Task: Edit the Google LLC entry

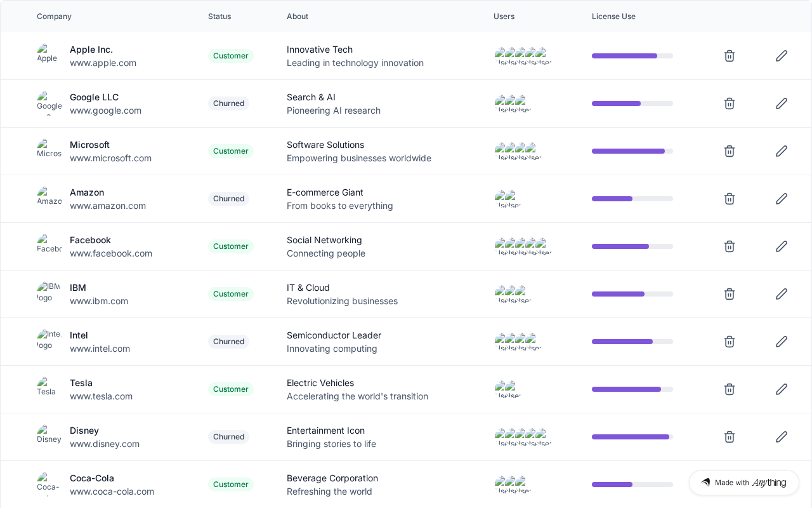Action: [x=782, y=104]
